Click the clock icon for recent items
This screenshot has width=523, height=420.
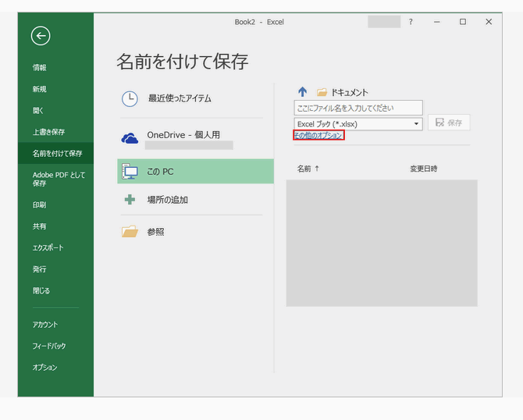click(130, 98)
